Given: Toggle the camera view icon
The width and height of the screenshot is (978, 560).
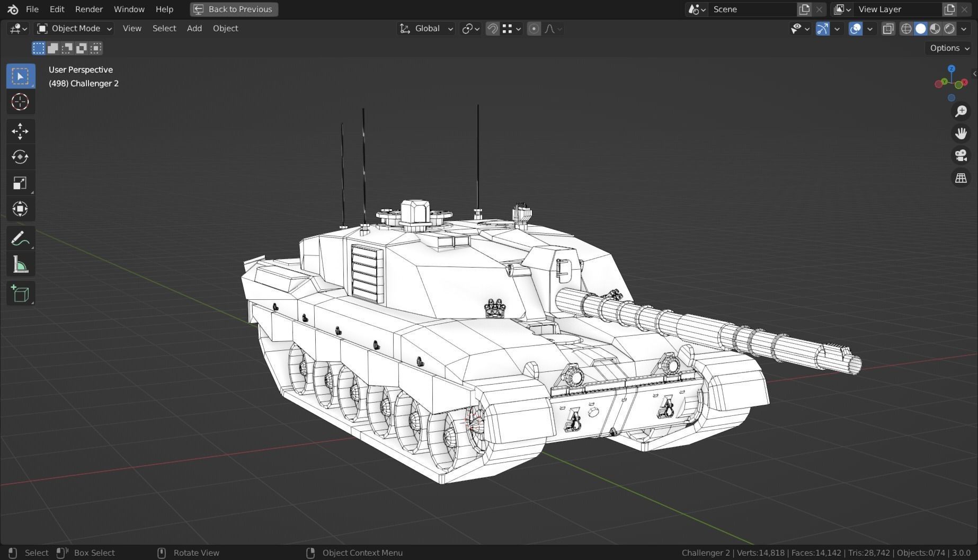Looking at the screenshot, I should point(961,156).
